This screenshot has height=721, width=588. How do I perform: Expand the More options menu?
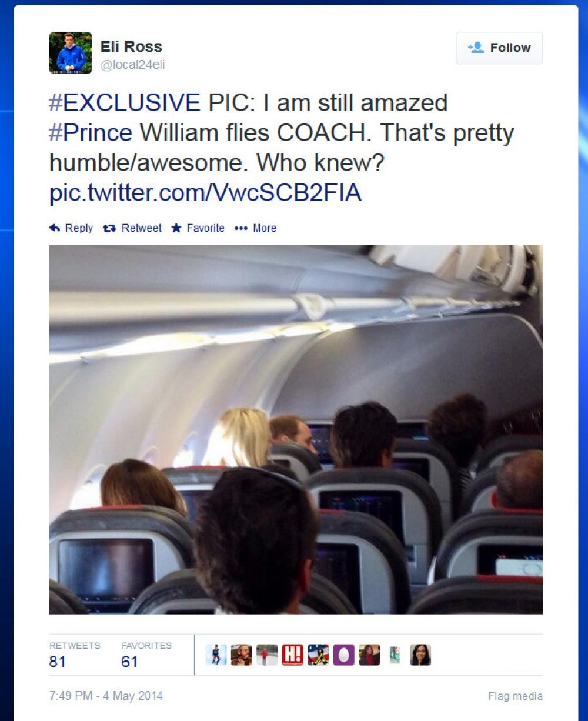tap(255, 228)
